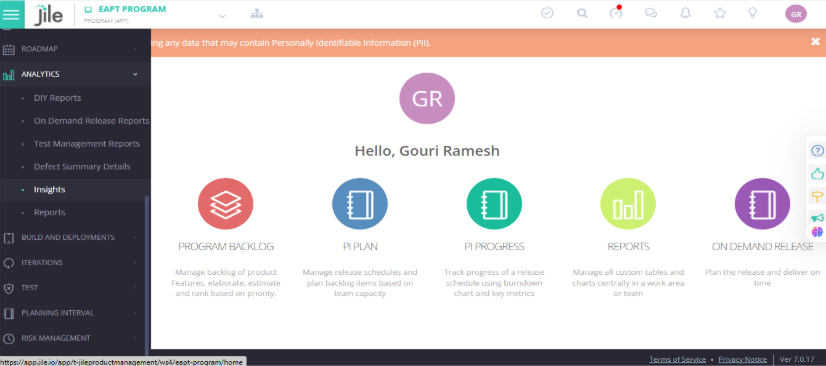
Task: Open Reports under Analytics
Action: [x=50, y=212]
